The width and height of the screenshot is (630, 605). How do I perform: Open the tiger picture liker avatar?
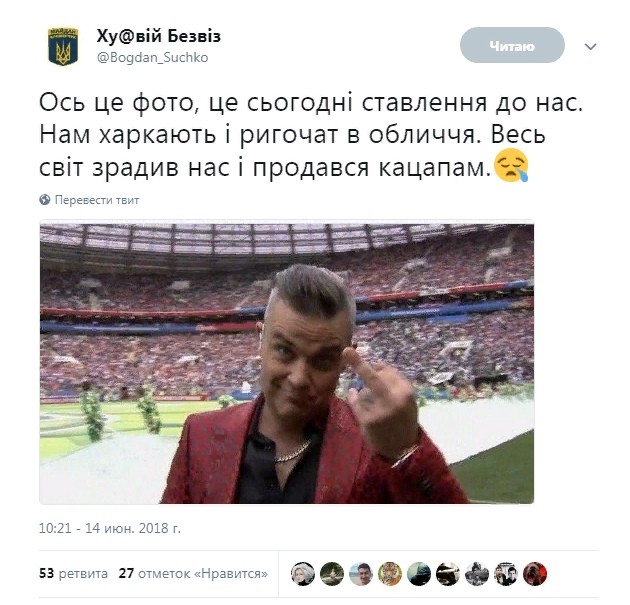[x=390, y=574]
